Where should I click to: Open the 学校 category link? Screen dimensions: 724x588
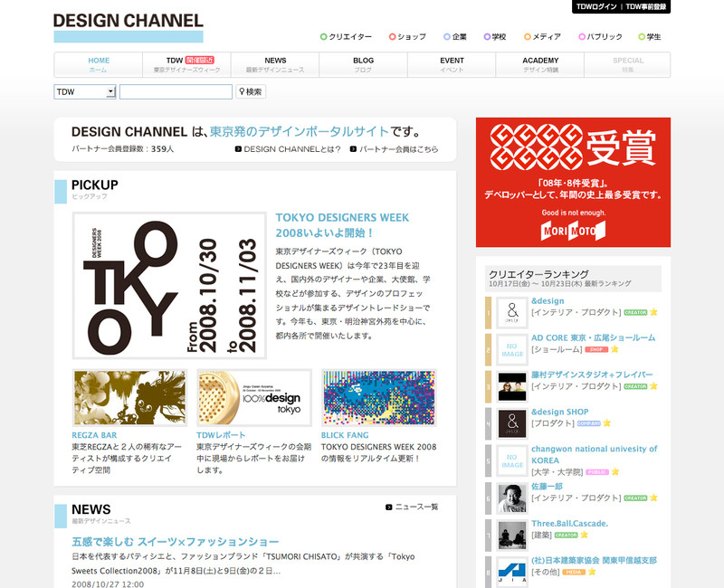click(x=495, y=36)
